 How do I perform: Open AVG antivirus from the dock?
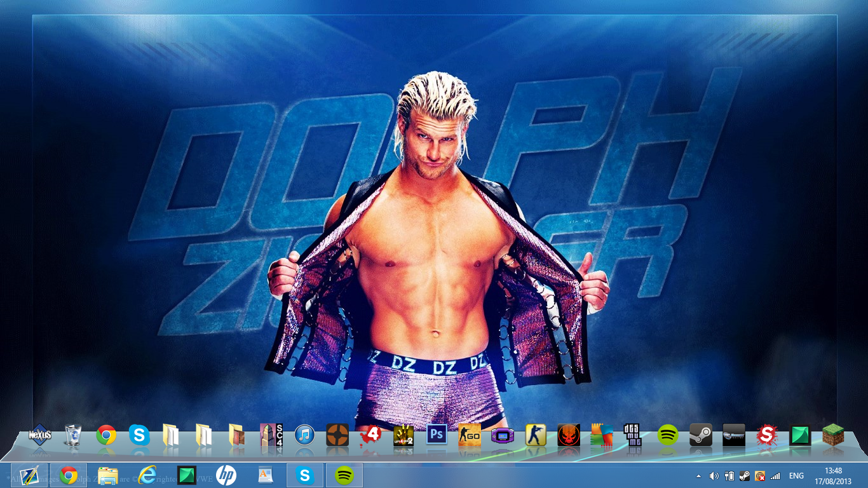[602, 435]
